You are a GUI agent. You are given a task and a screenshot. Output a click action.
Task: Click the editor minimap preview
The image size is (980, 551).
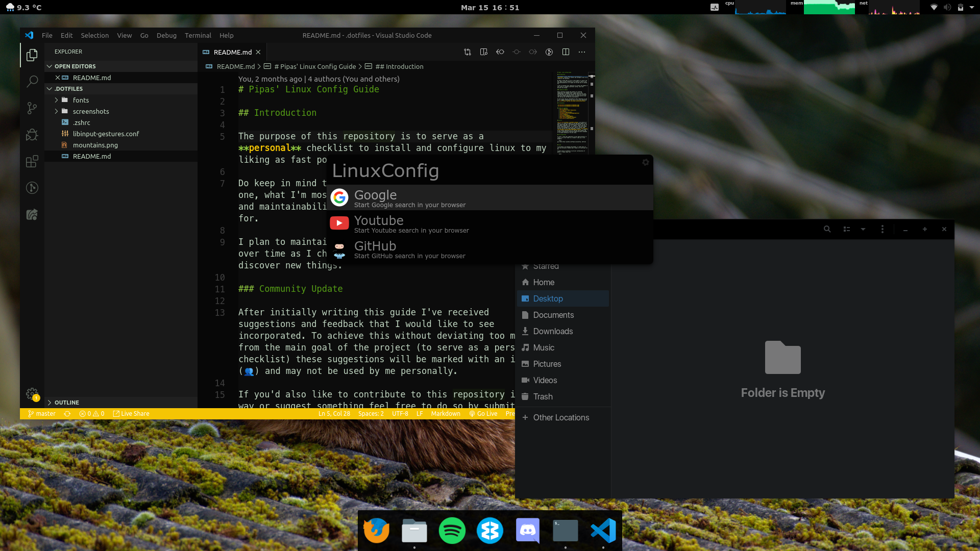[x=572, y=112]
